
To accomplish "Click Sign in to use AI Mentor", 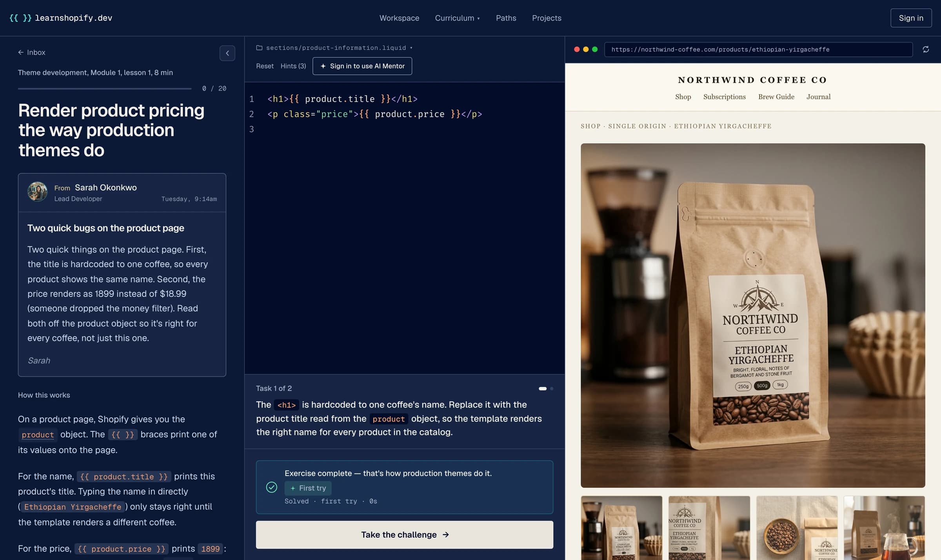I will click(x=362, y=66).
